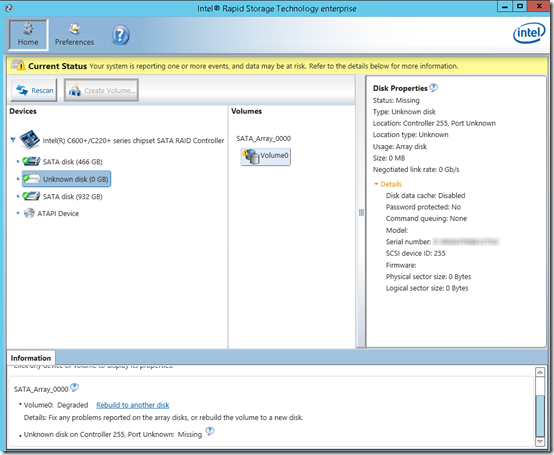554x455 pixels.
Task: Click the application icon in the title bar
Action: [8, 8]
